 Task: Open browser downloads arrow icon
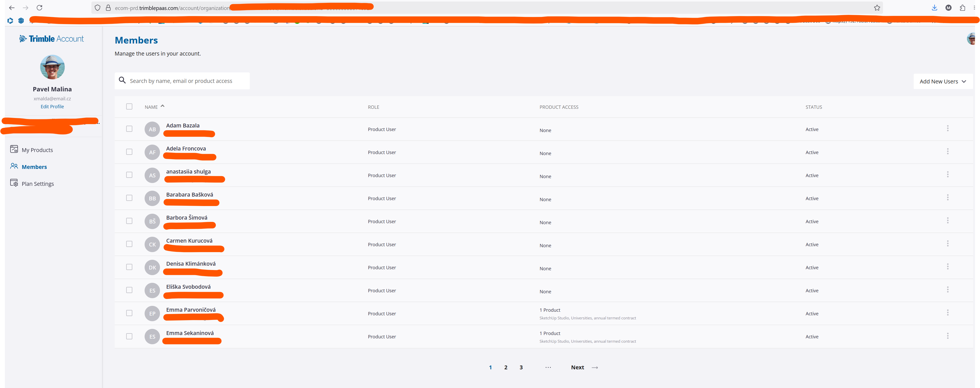point(934,8)
